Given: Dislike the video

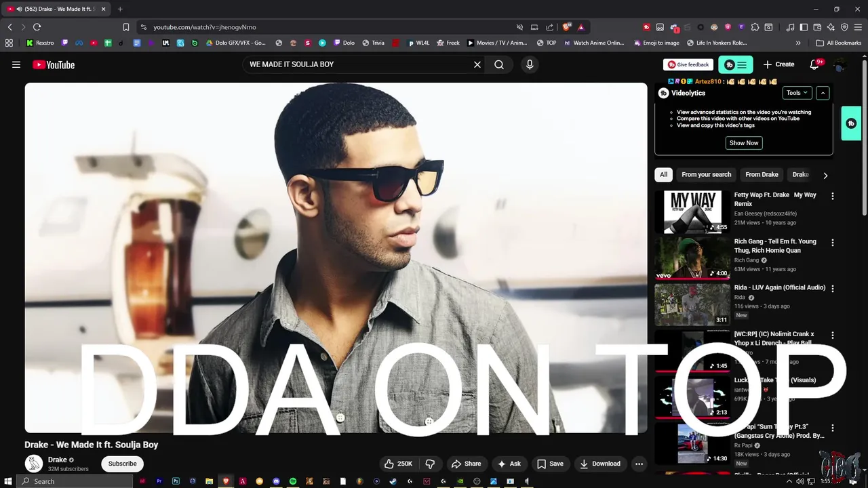Looking at the screenshot, I should coord(430,464).
